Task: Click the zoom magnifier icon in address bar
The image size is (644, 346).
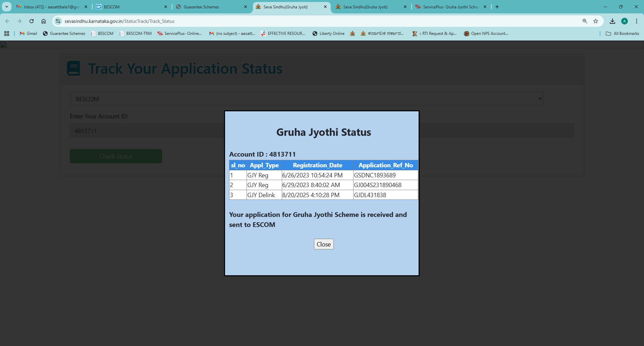Action: click(585, 21)
